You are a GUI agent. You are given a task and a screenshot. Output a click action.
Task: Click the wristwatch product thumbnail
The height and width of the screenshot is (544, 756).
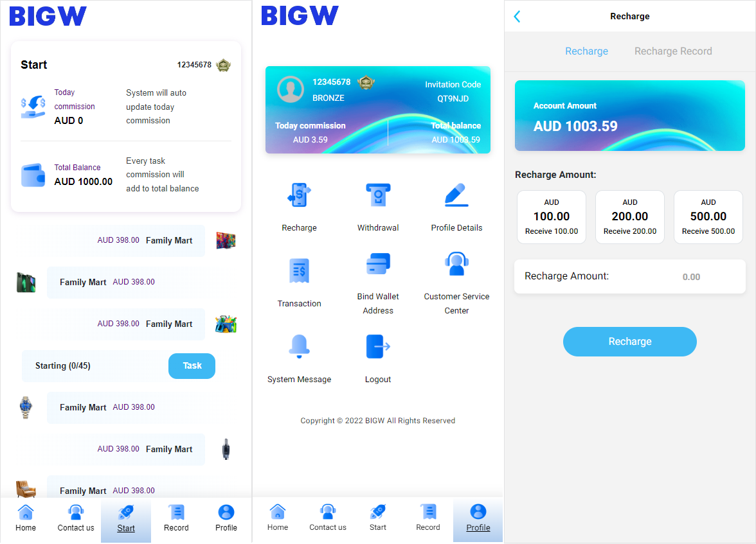[26, 408]
